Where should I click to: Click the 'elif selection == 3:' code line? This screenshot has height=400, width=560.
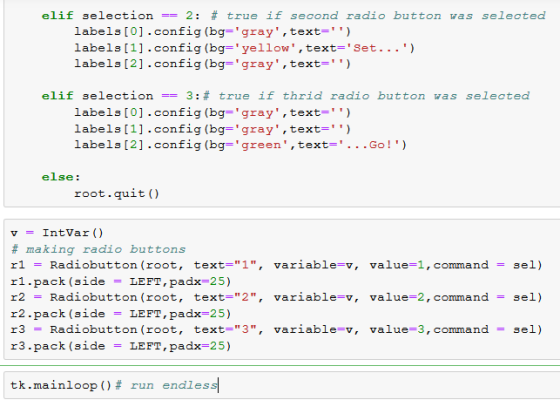coord(286,96)
